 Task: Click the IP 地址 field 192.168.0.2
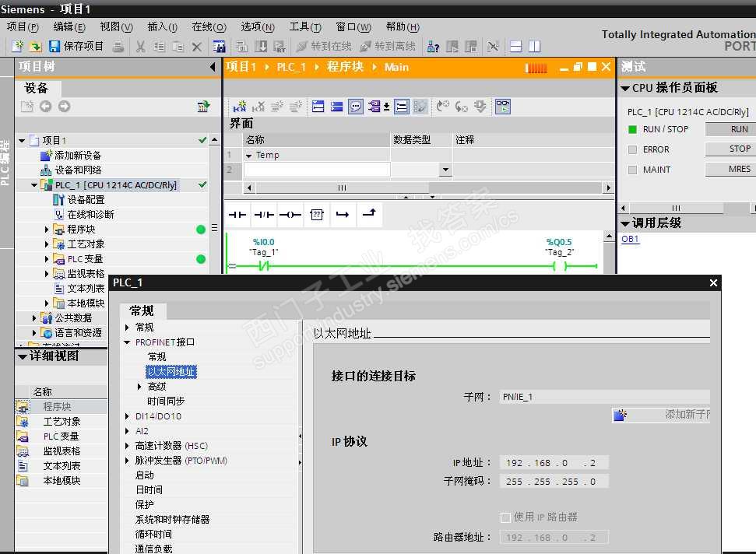pos(554,462)
